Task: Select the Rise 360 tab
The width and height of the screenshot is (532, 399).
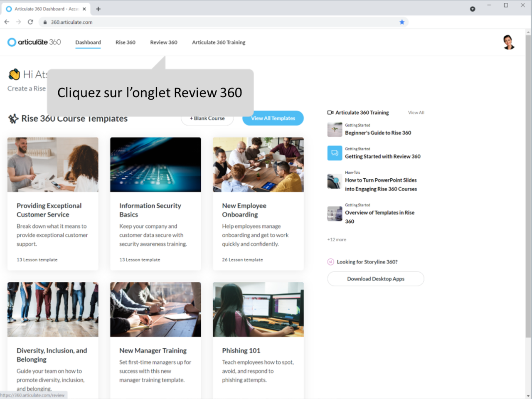Action: (125, 42)
